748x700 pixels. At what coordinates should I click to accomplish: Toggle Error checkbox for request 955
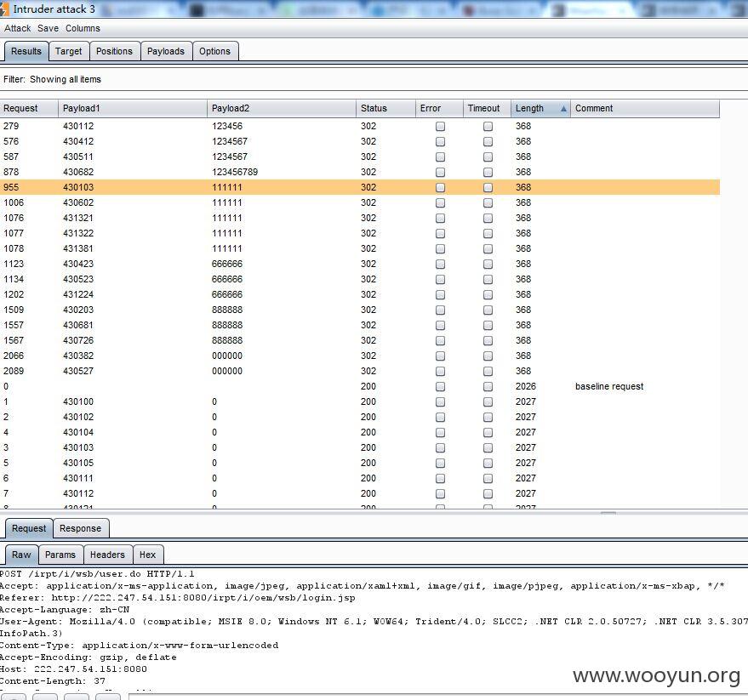pos(440,187)
